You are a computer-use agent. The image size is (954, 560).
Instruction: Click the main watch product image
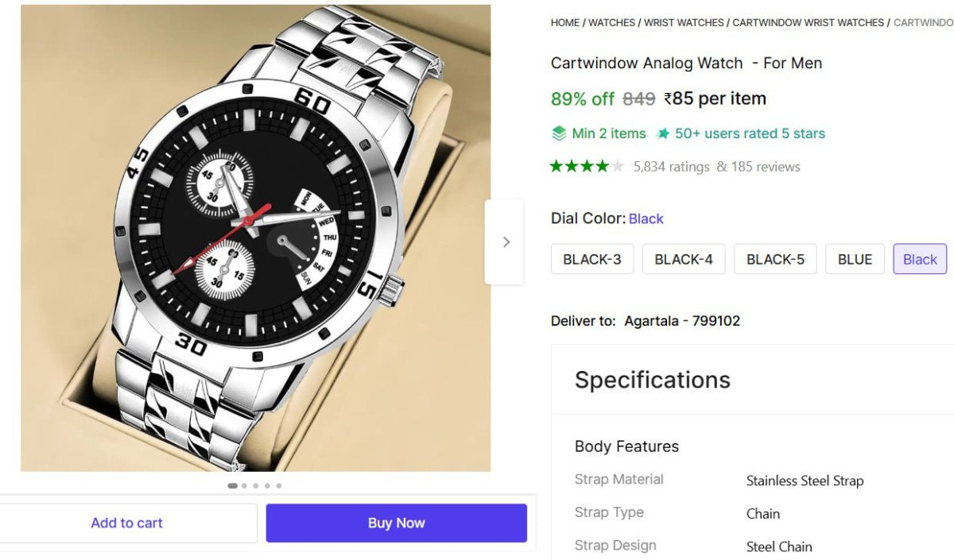pos(255,238)
